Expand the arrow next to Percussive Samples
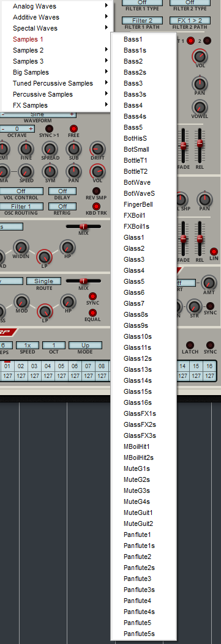This screenshot has width=221, height=644. click(x=107, y=94)
